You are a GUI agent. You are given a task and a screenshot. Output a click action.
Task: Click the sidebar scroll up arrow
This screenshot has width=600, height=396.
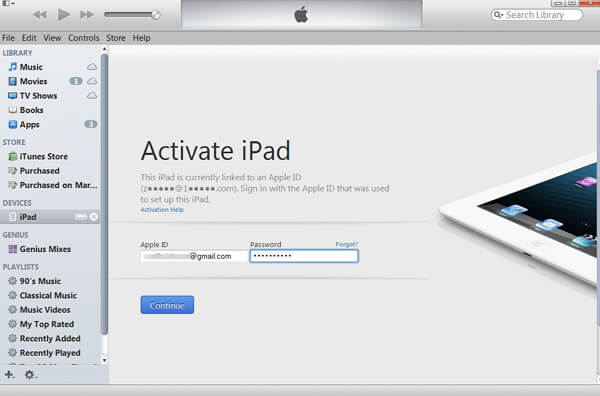click(104, 49)
